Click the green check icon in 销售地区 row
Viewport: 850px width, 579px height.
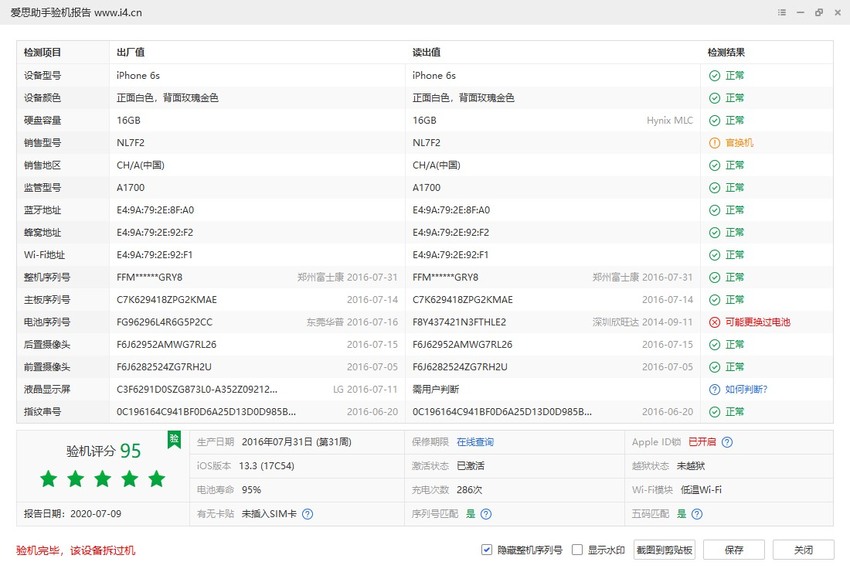coord(714,165)
